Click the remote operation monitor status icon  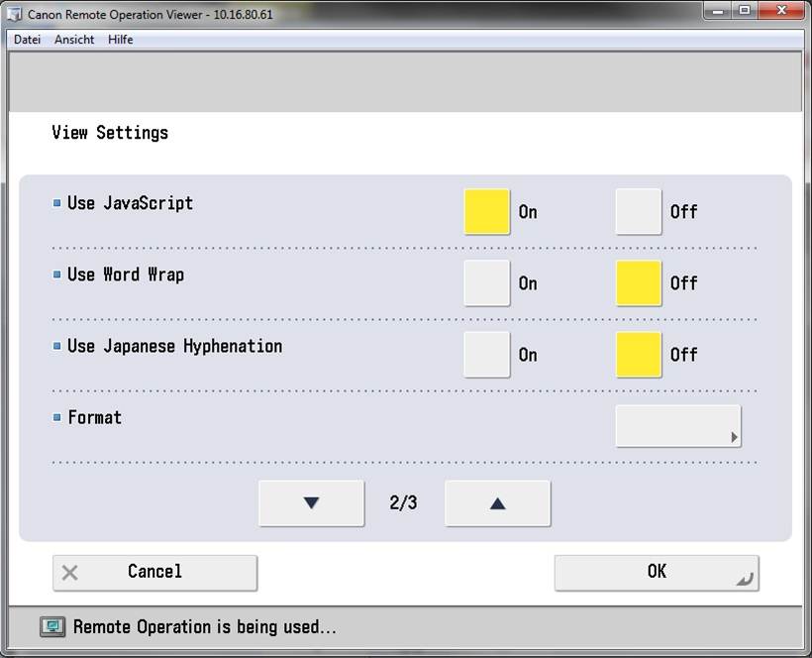(x=52, y=626)
